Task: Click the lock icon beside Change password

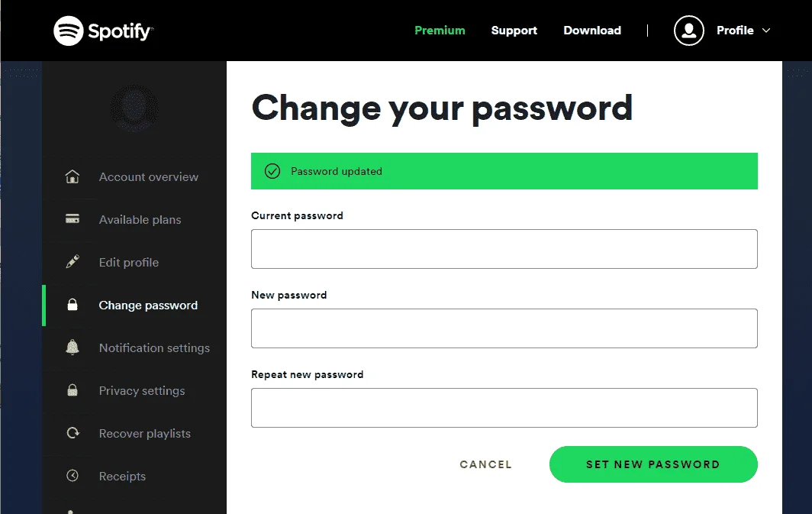Action: click(x=72, y=305)
